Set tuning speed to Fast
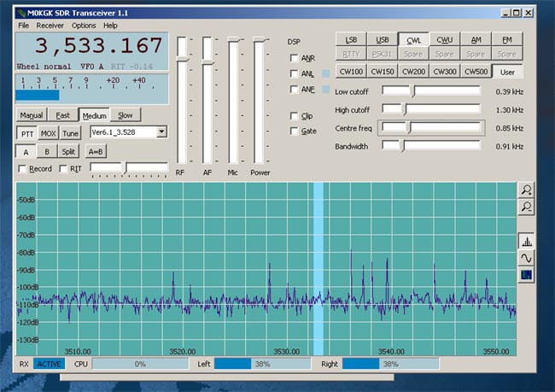This screenshot has height=392, width=555. [x=62, y=115]
